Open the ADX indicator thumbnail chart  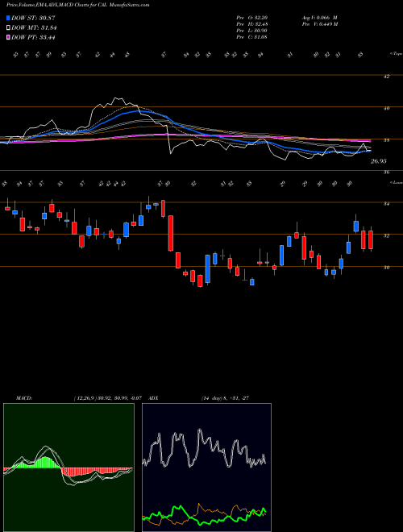click(206, 468)
